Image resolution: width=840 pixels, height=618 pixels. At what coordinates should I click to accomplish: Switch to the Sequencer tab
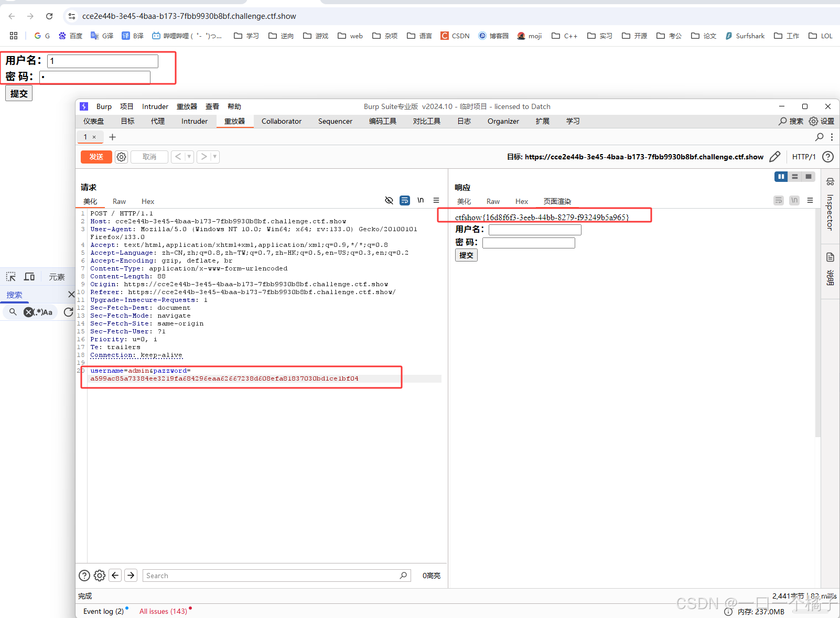point(335,121)
